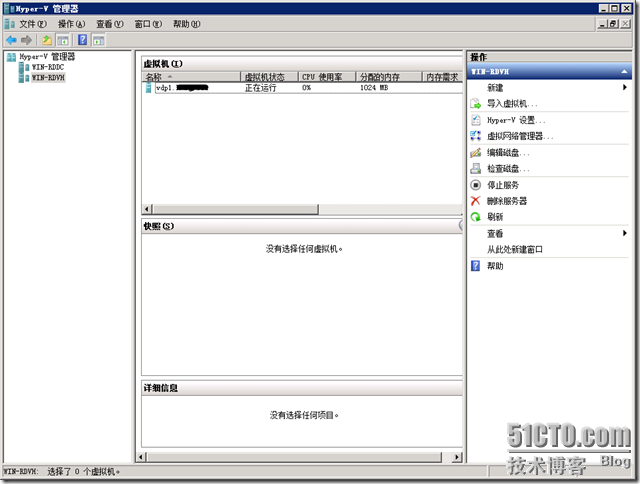Image resolution: width=640 pixels, height=484 pixels.
Task: Open the 查看(V) menu
Action: point(109,24)
